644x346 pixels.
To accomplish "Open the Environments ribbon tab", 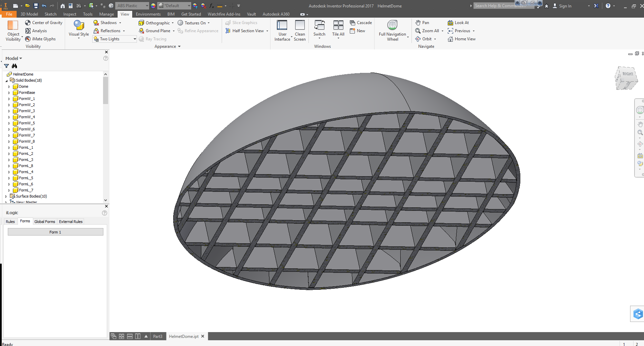I will tap(148, 14).
